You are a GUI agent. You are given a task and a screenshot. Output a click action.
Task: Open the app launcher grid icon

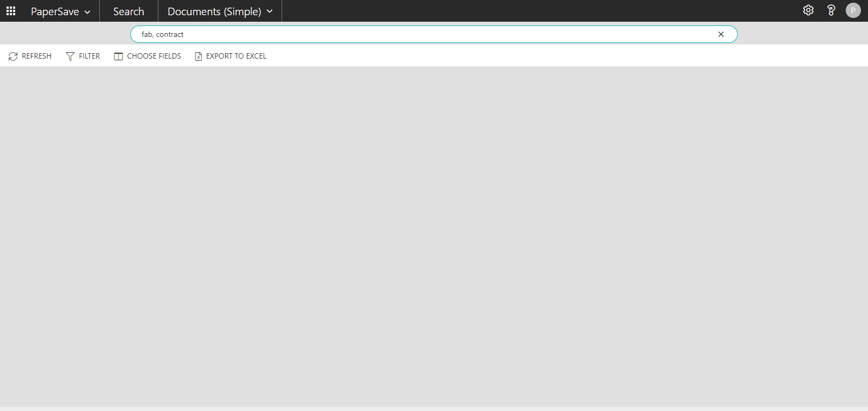pyautogui.click(x=11, y=11)
